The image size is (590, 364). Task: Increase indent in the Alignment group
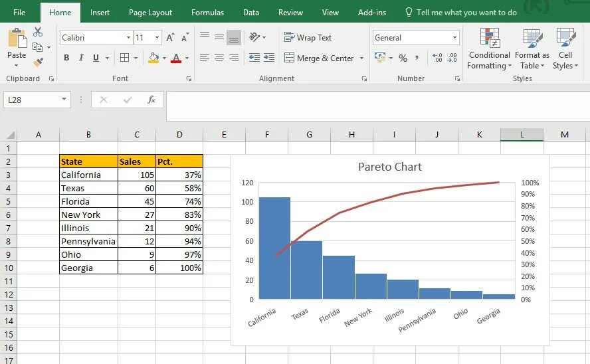click(268, 58)
